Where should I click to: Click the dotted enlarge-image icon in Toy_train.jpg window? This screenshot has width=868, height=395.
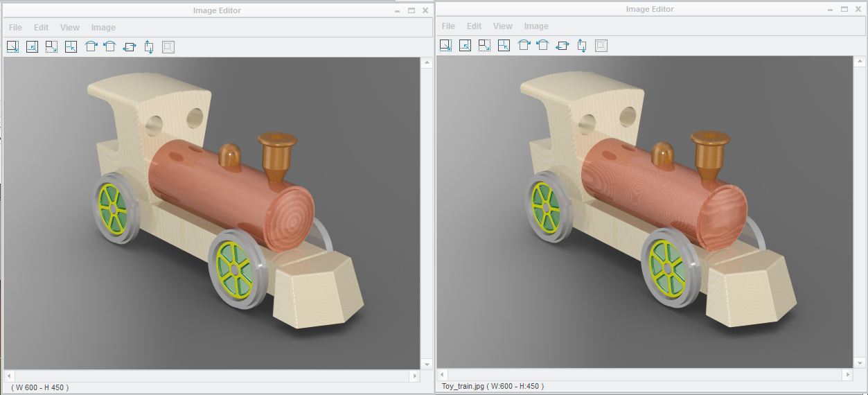[x=484, y=45]
